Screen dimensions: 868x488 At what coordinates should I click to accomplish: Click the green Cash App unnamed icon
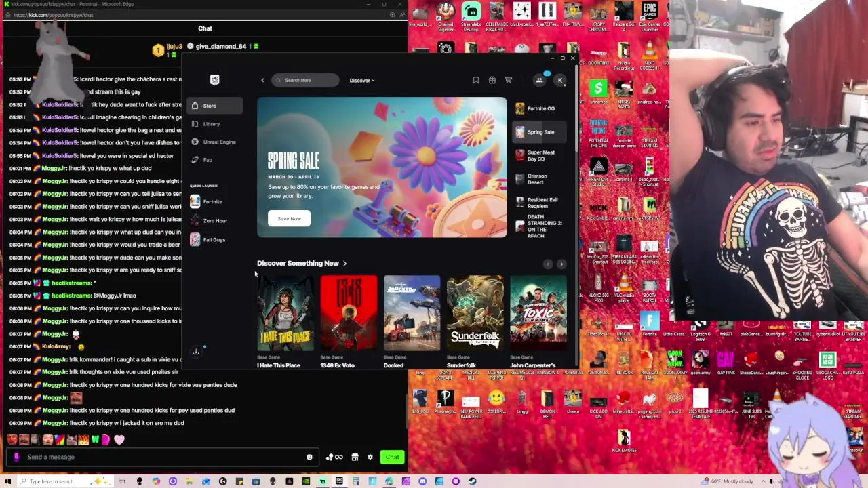[x=598, y=92]
